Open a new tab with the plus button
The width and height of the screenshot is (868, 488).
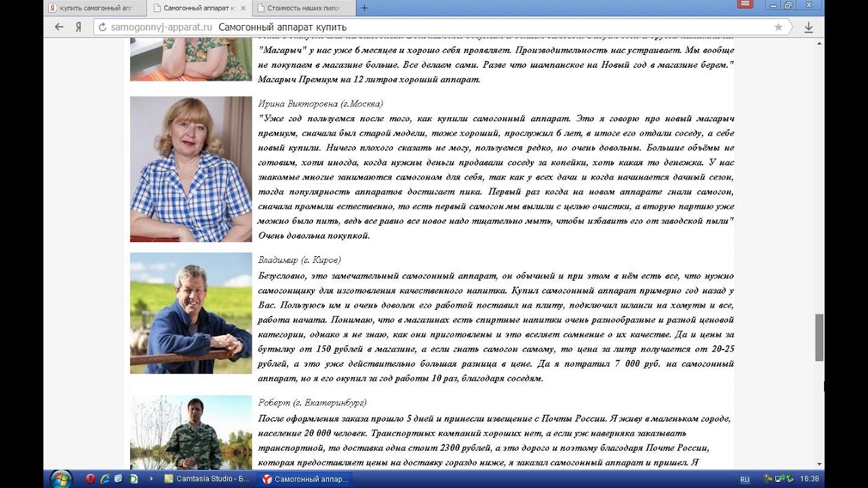pos(364,8)
